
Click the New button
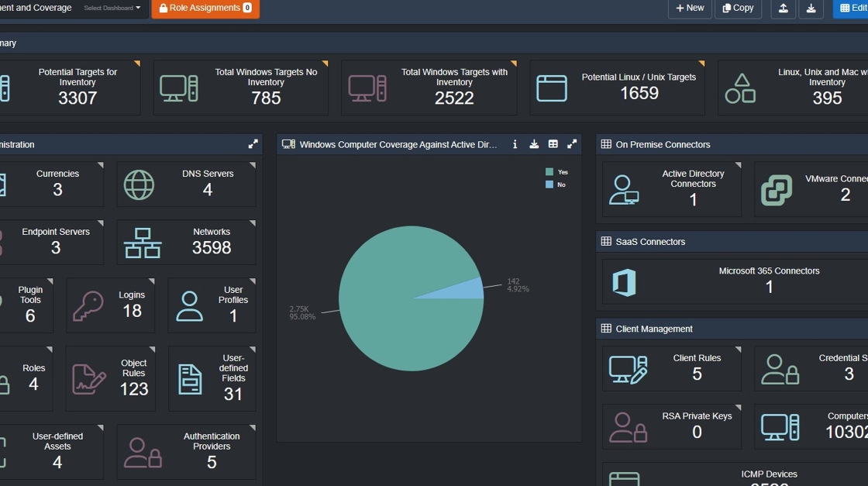pos(690,9)
